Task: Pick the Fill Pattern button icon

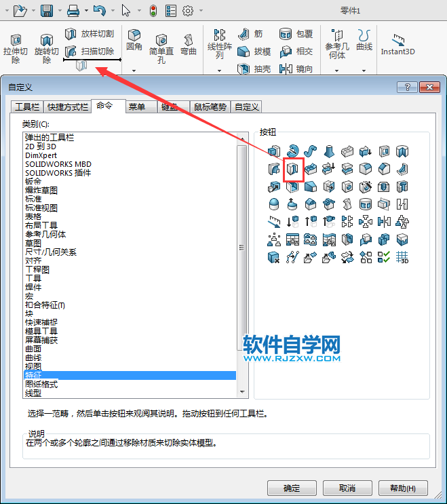Action: pos(311,239)
